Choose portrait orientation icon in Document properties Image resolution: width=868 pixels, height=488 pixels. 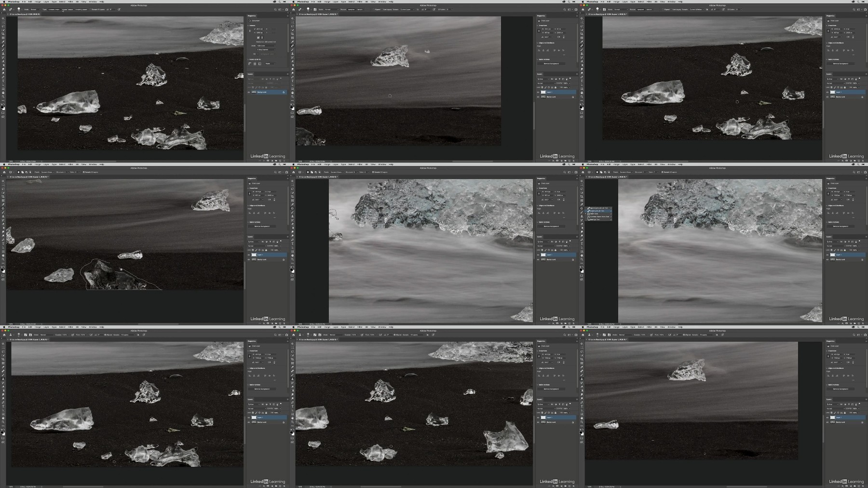[x=258, y=38]
